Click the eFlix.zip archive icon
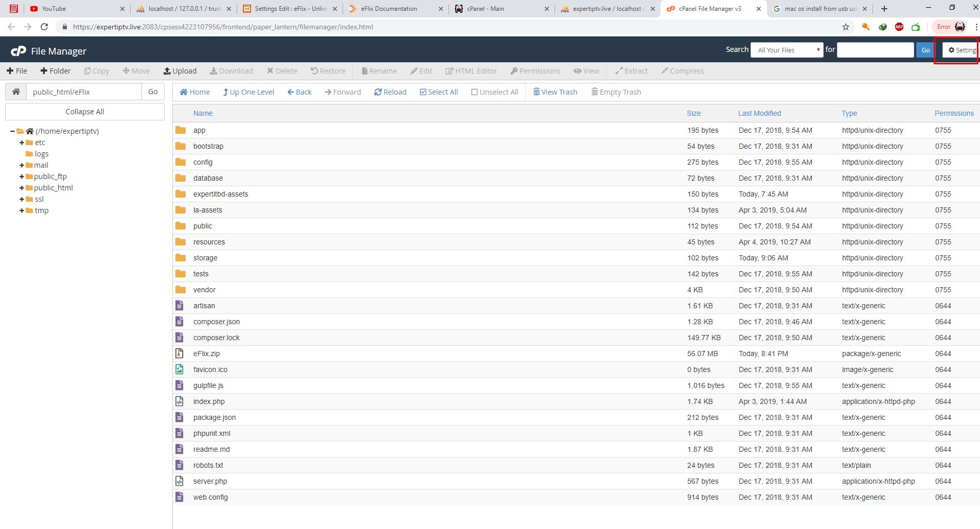 (180, 354)
